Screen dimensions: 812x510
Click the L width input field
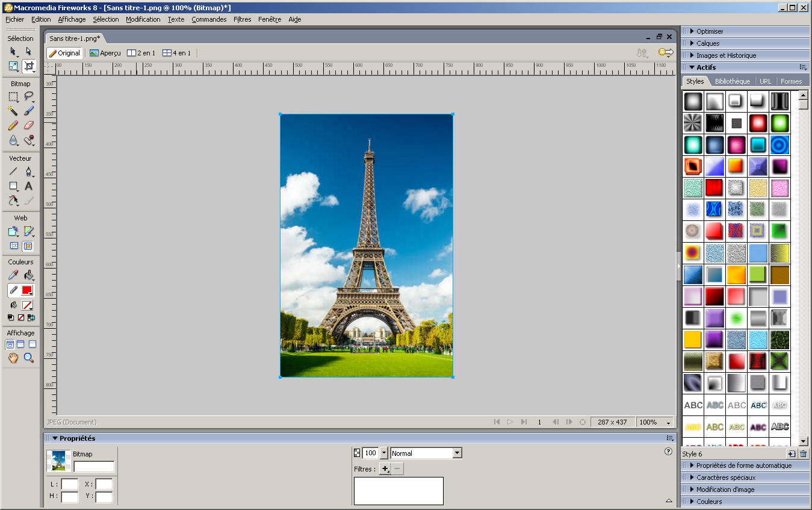[x=70, y=484]
